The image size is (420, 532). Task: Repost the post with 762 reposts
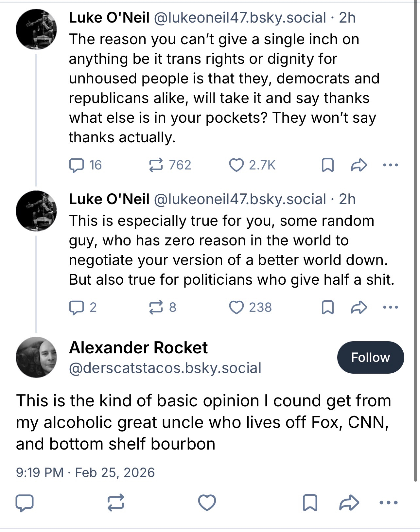[x=156, y=165]
